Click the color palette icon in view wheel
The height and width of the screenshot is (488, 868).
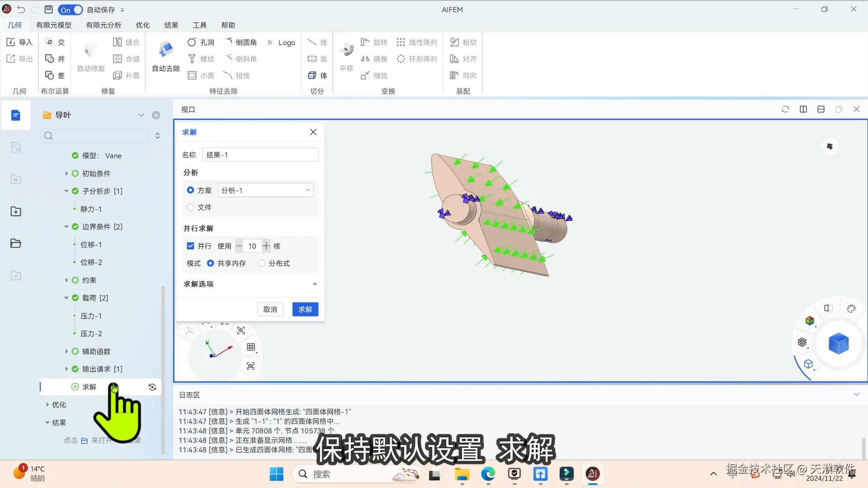point(851,309)
